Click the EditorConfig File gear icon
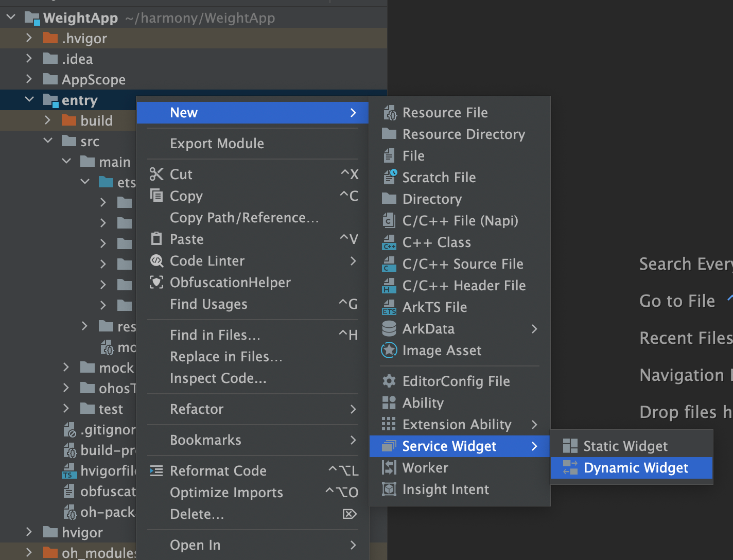The image size is (733, 560). pyautogui.click(x=389, y=381)
